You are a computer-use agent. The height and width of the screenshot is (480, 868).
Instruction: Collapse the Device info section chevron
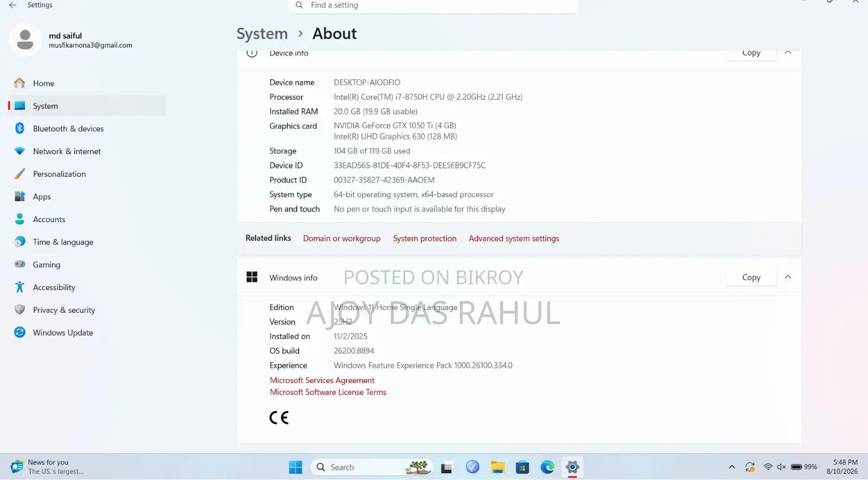point(788,53)
